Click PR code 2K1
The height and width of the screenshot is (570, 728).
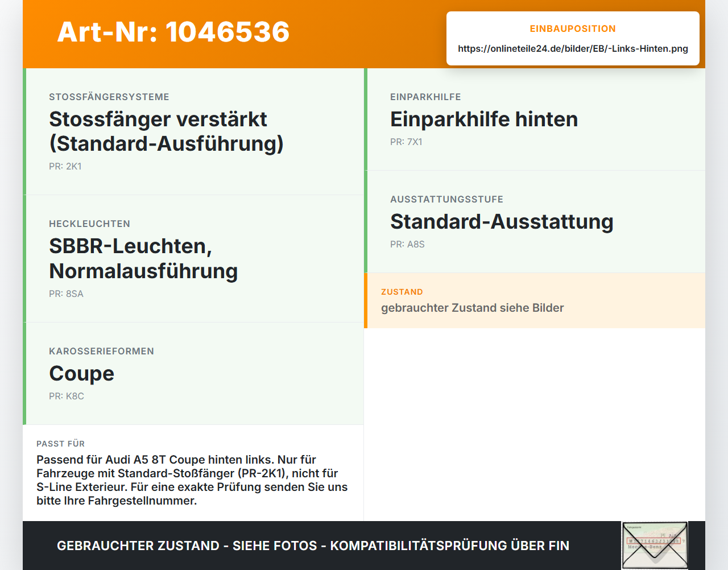pyautogui.click(x=65, y=167)
